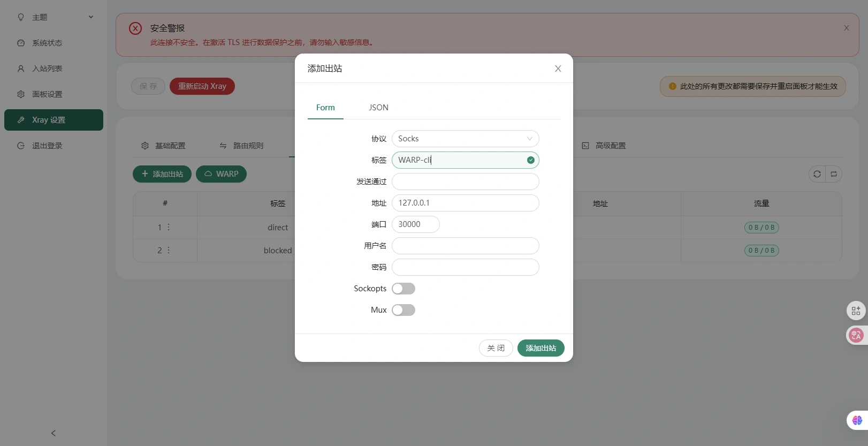
Task: Click the green 添加出站 confirm button
Action: pyautogui.click(x=540, y=348)
